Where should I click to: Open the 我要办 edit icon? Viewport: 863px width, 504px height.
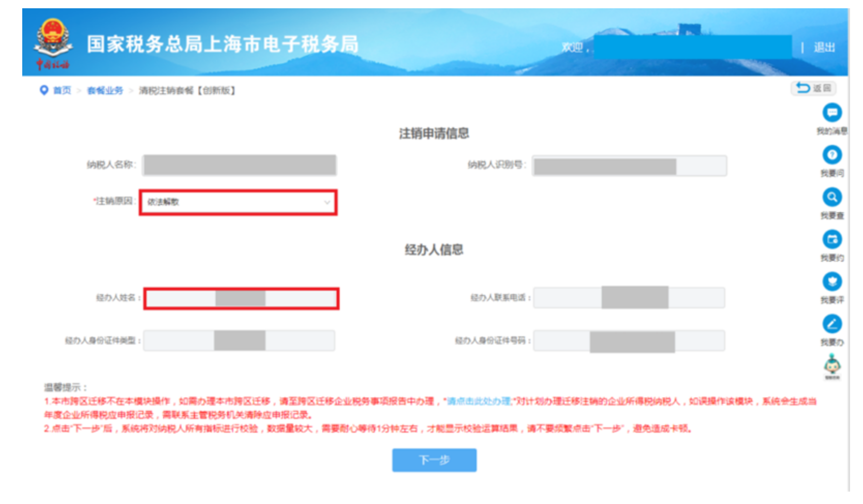[832, 324]
